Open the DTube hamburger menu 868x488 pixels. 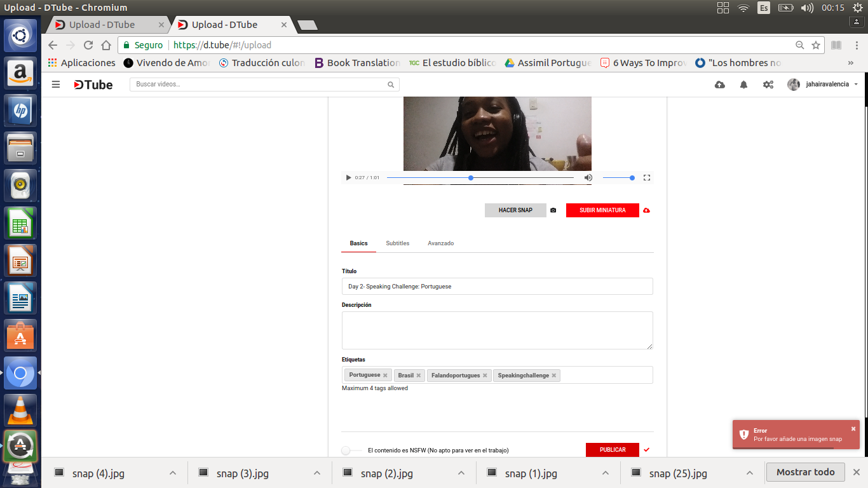56,85
